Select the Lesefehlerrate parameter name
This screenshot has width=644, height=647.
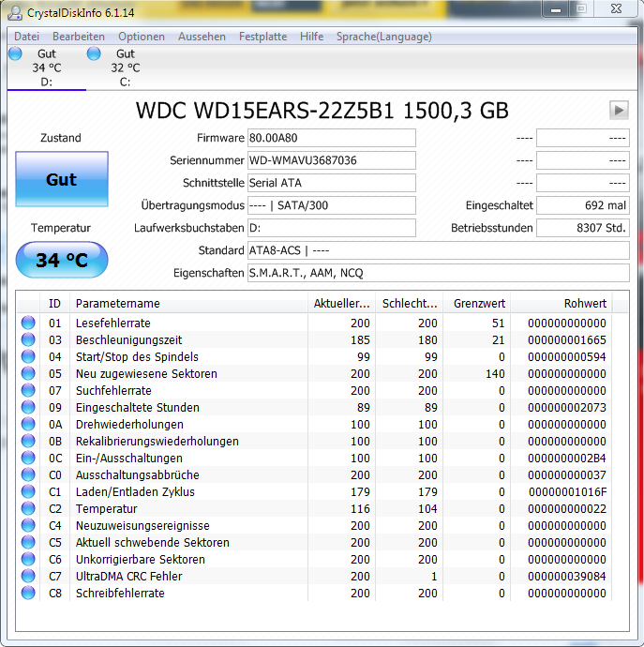pyautogui.click(x=113, y=323)
